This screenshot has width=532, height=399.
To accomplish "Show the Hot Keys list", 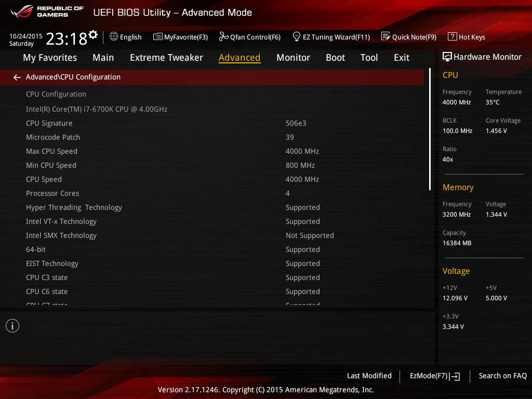I will point(467,37).
